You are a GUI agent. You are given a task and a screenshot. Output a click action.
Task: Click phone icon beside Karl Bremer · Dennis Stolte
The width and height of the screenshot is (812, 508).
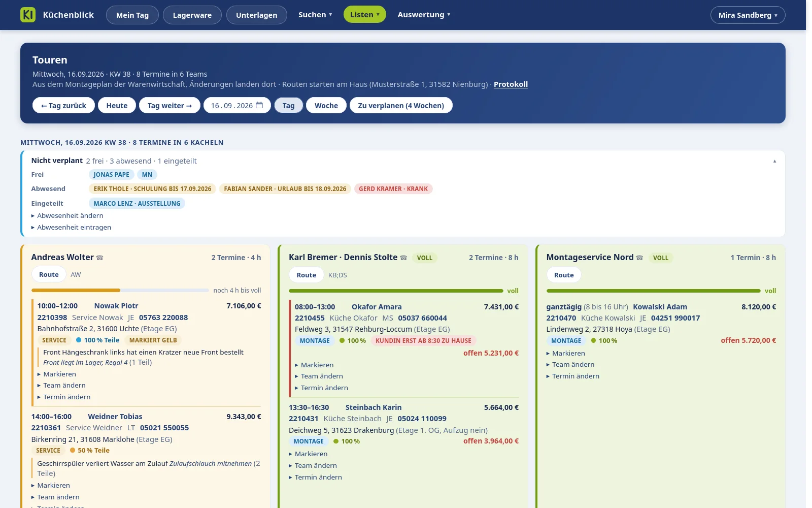(x=403, y=258)
